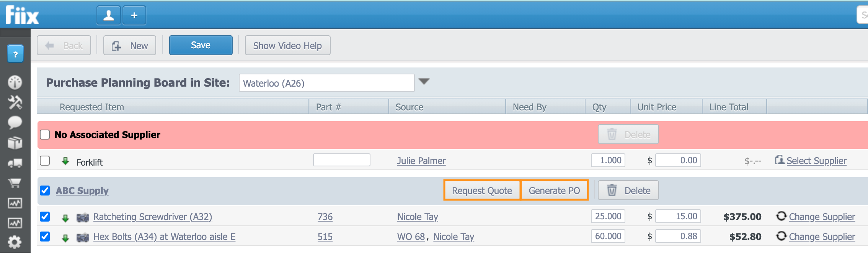Click the Select Supplier link for Forklift
The image size is (868, 253).
click(816, 161)
